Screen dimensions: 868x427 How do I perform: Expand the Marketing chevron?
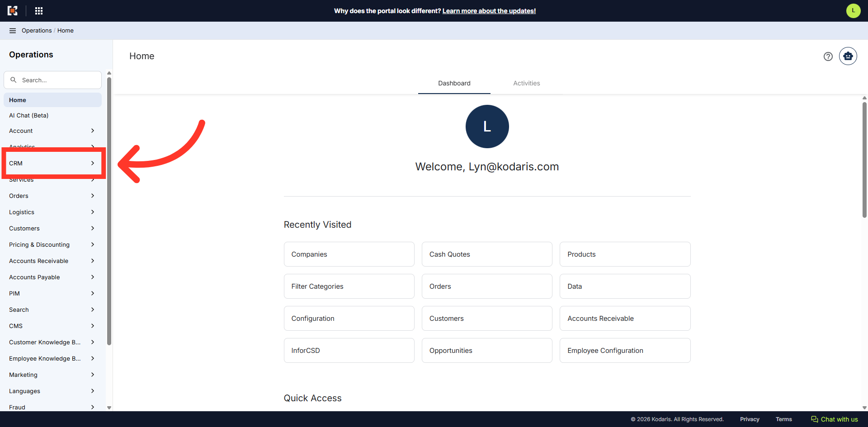point(93,375)
